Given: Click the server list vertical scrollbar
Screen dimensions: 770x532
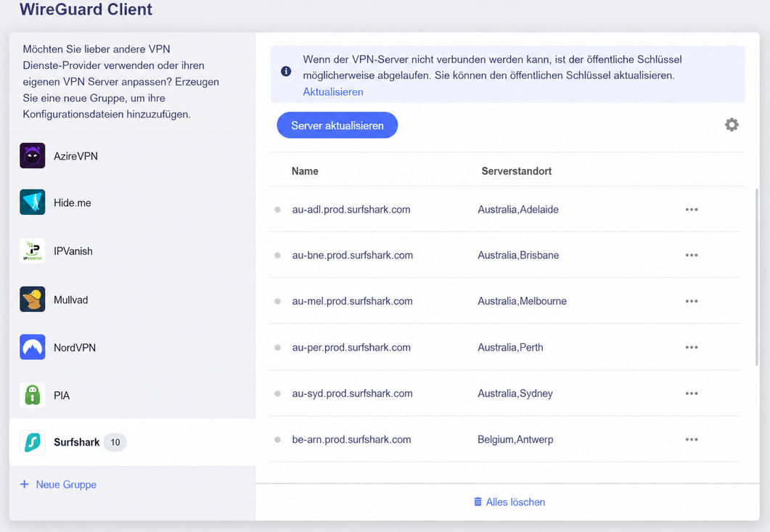Looking at the screenshot, I should [757, 277].
